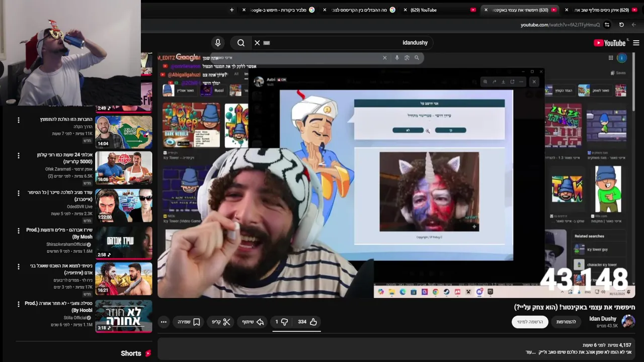Dislike the video with thumbs down
This screenshot has width=644, height=362.
281,322
